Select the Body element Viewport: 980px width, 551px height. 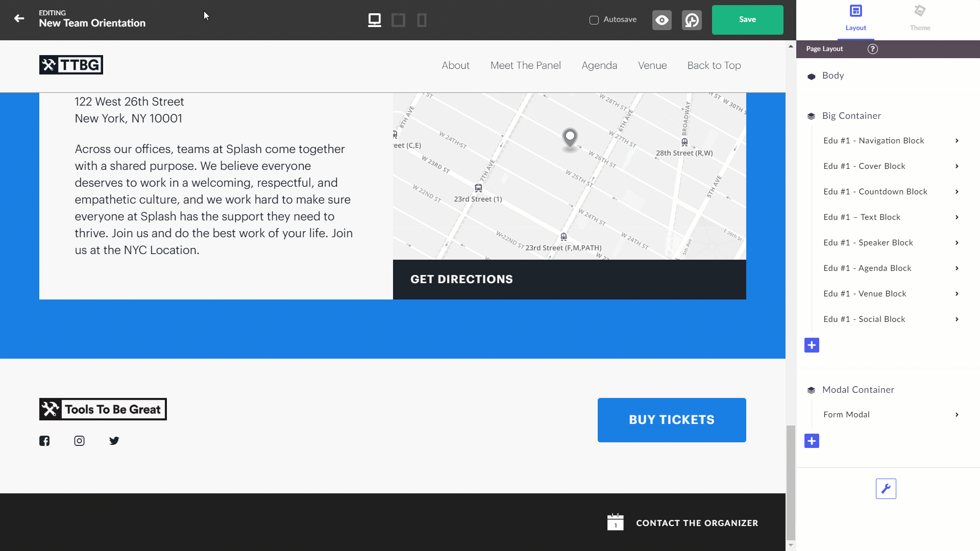pos(833,76)
